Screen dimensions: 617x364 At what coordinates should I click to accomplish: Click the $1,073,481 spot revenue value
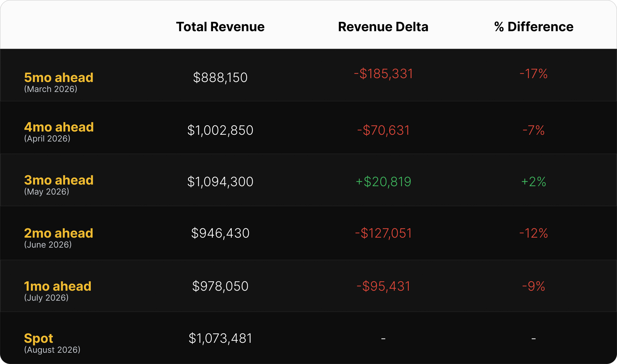(220, 338)
